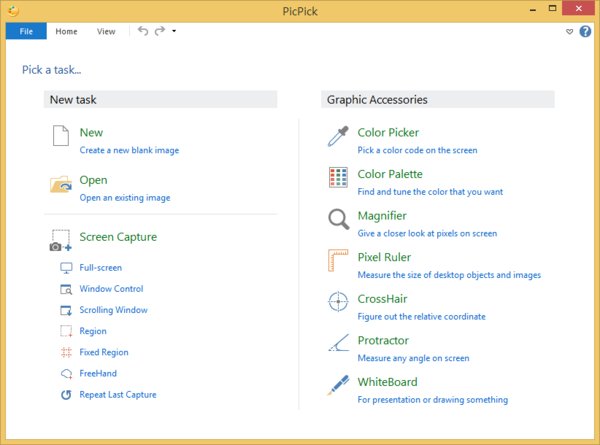Click the Color Picker eyedropper icon

[339, 137]
